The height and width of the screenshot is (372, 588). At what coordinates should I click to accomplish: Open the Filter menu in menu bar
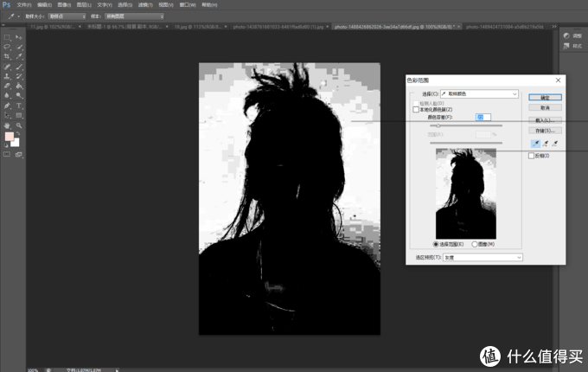pos(145,5)
